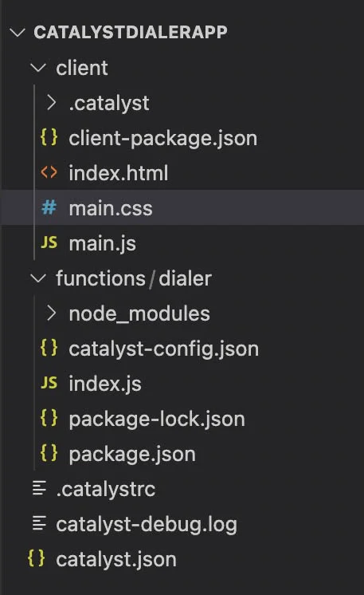Screen dimensions: 364x595
Task: Click the text-lines icon beside .catalystrc
Action: [x=39, y=489]
